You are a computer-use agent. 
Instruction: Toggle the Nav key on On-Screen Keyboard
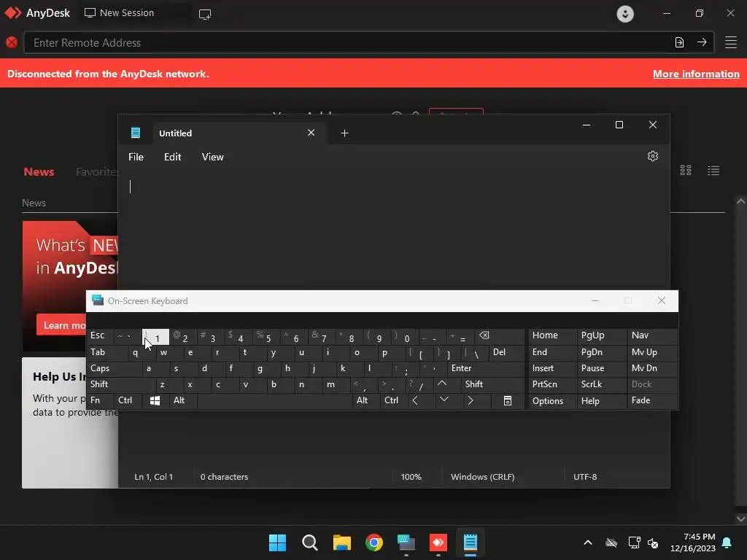[x=651, y=335]
